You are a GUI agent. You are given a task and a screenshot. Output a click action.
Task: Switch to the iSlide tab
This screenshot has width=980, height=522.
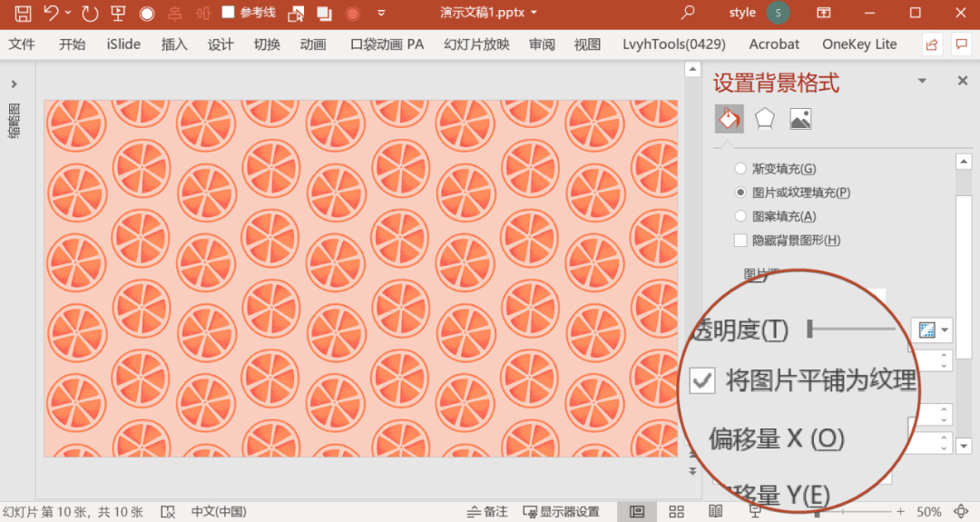123,44
